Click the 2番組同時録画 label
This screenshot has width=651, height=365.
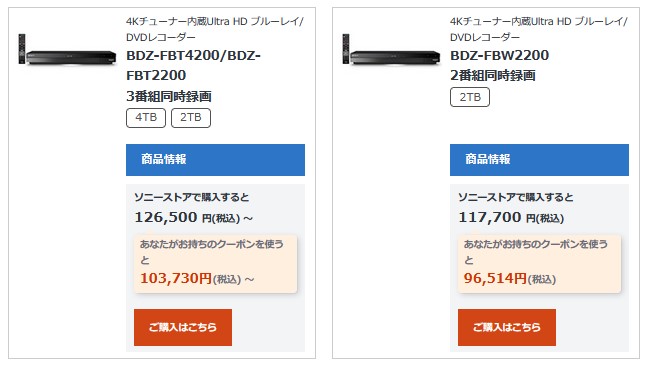click(493, 76)
